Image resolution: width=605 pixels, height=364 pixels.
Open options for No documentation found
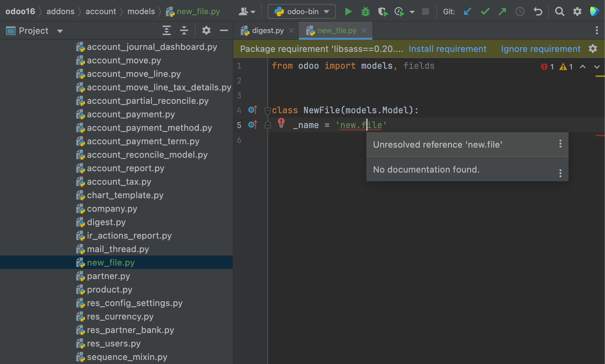[x=560, y=173]
